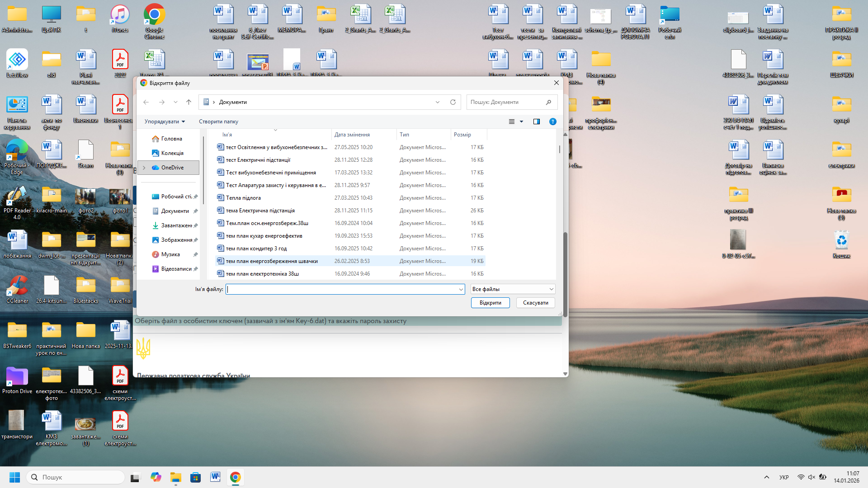
Task: Expand the address bar history dropdown
Action: click(437, 102)
